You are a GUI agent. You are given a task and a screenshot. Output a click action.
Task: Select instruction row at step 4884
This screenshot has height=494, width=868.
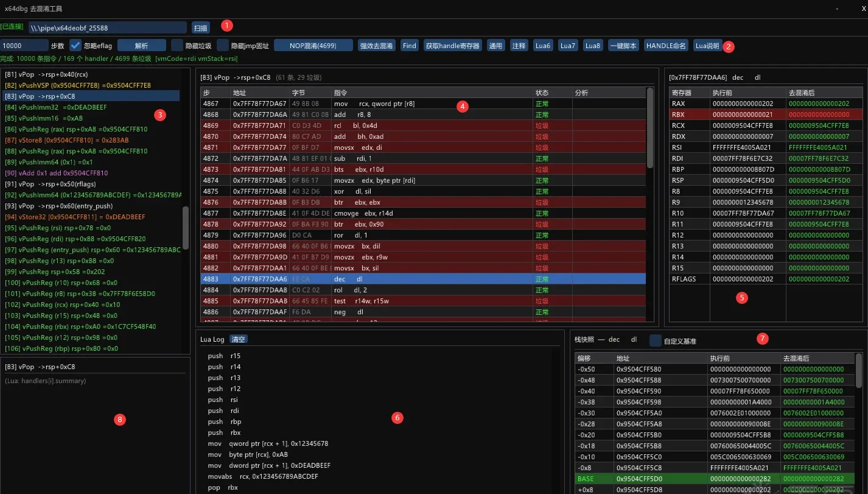pos(424,289)
